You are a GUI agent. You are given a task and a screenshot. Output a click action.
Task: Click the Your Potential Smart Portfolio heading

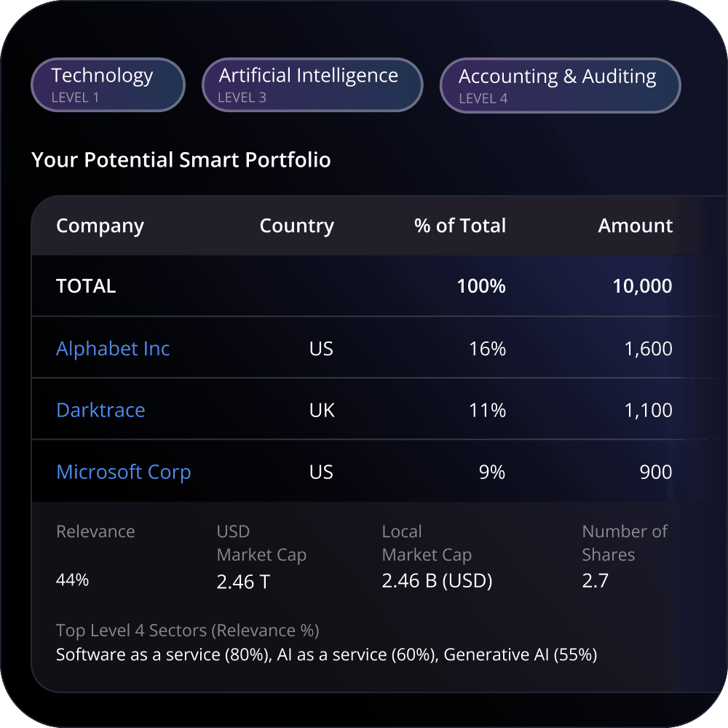click(x=181, y=160)
